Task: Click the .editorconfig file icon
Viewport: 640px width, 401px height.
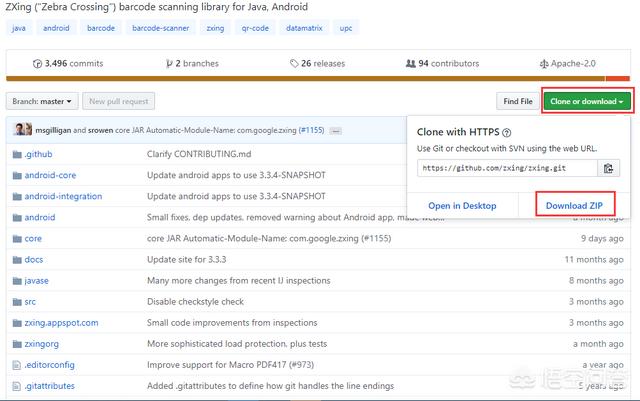Action: pos(16,365)
